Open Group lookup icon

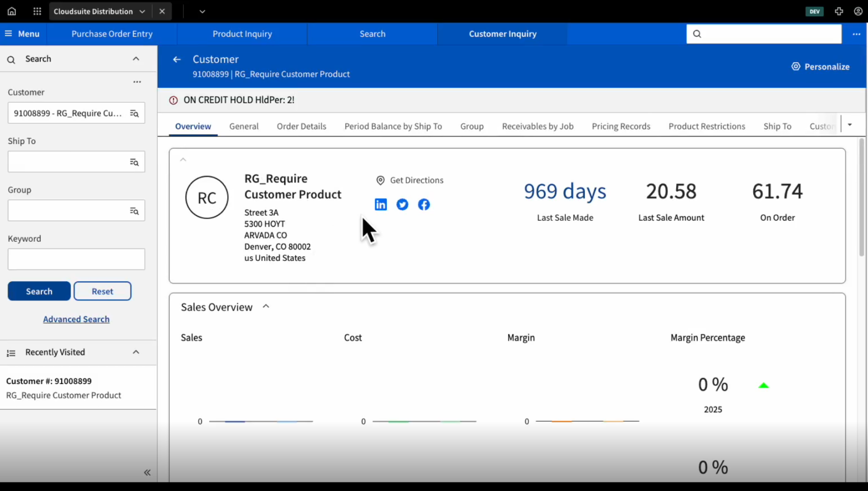(x=134, y=211)
